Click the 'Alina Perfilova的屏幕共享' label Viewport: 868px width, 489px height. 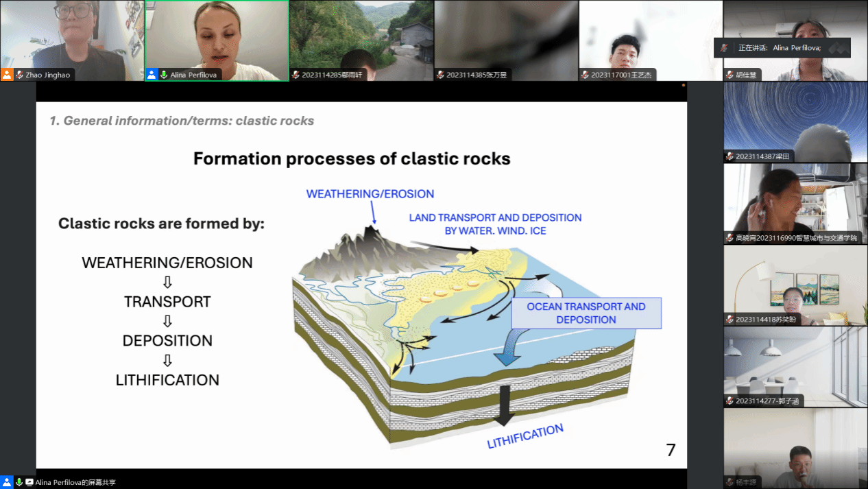tap(75, 483)
